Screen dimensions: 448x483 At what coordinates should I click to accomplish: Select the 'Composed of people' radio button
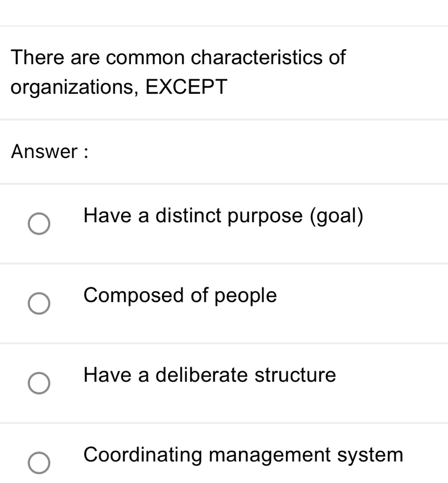tap(39, 303)
